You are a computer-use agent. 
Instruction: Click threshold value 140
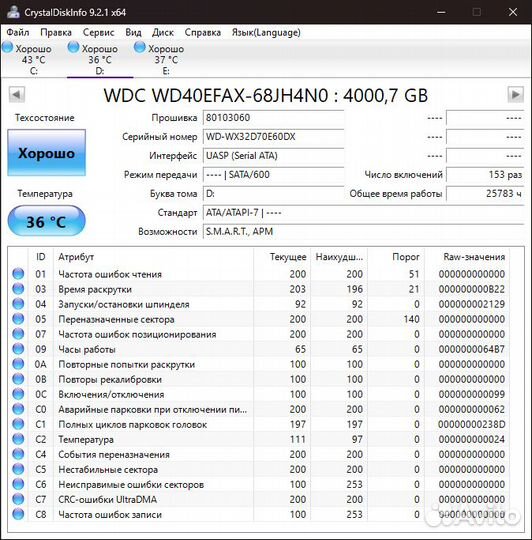point(411,319)
